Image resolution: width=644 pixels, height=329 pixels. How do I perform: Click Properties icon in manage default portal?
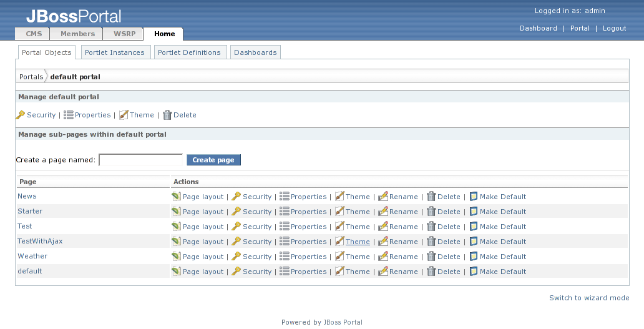(x=69, y=115)
